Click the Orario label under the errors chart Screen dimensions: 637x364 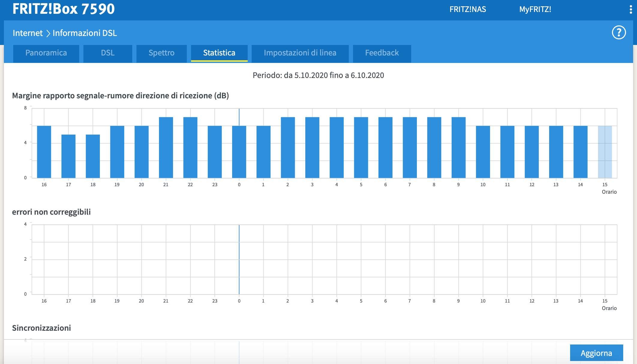(x=609, y=308)
